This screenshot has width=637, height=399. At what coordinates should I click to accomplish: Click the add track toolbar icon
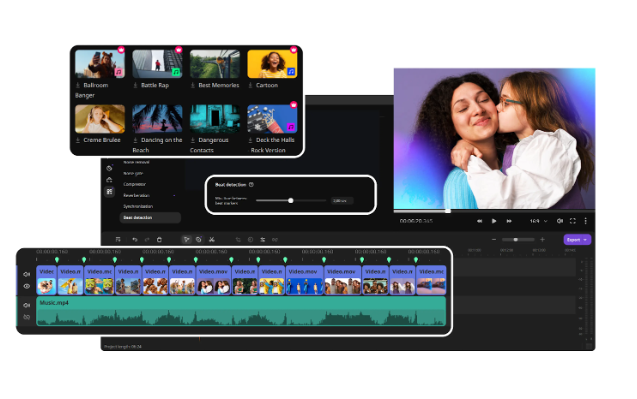pos(118,240)
